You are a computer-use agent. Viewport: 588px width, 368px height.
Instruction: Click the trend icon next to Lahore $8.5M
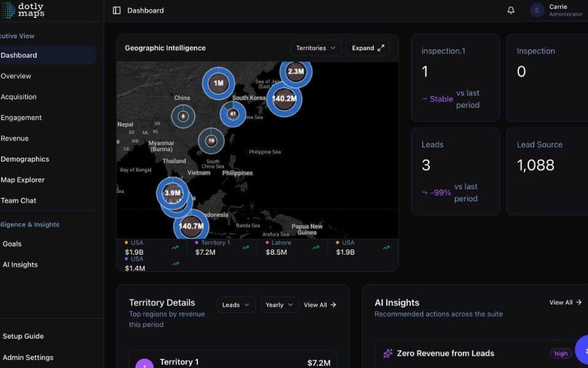(x=316, y=247)
